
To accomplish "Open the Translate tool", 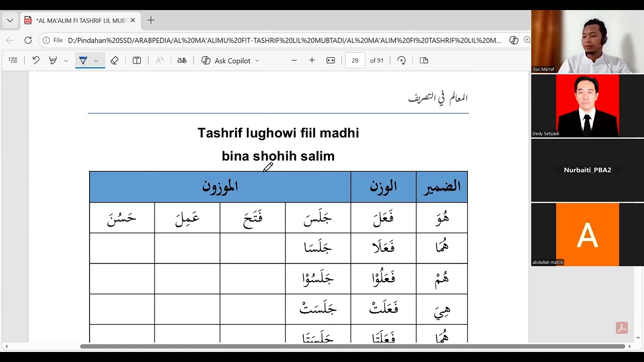I will [x=182, y=60].
